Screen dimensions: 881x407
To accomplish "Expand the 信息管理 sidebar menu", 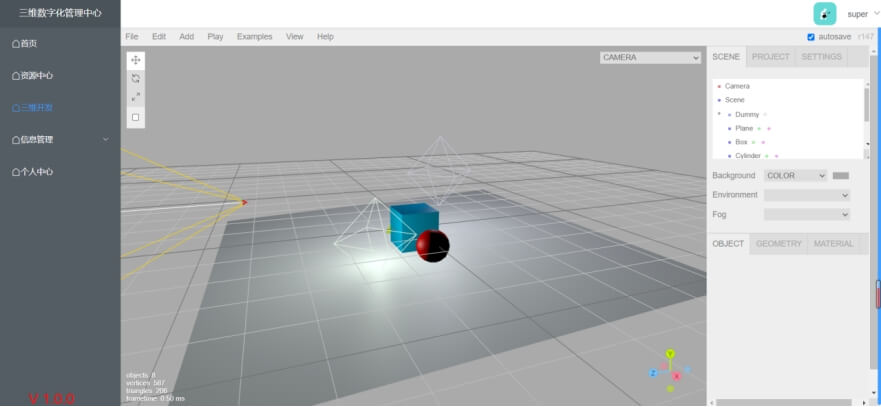I will click(x=60, y=140).
